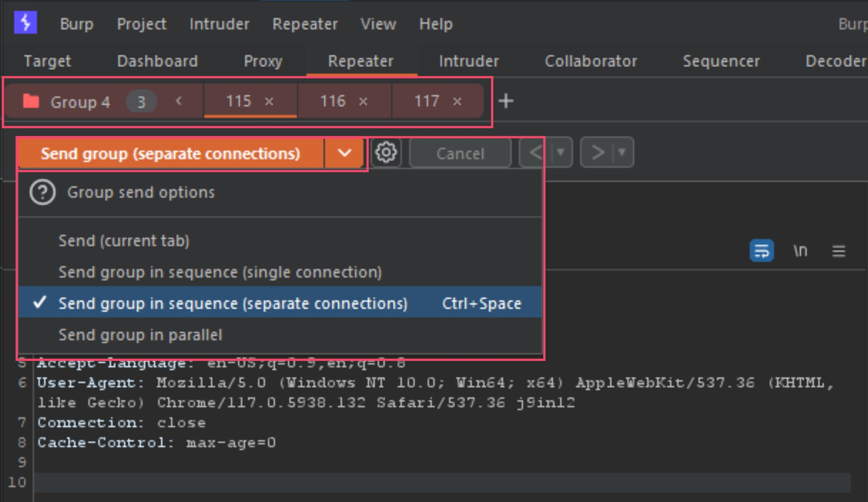
Task: Click the Connection: close header line
Action: pyautogui.click(x=121, y=422)
